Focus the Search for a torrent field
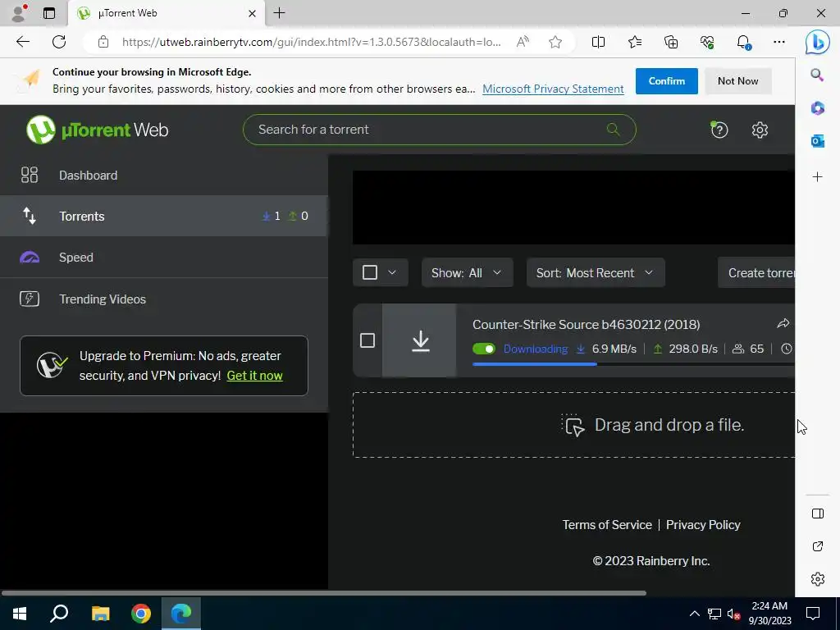This screenshot has height=630, width=840. [x=440, y=130]
